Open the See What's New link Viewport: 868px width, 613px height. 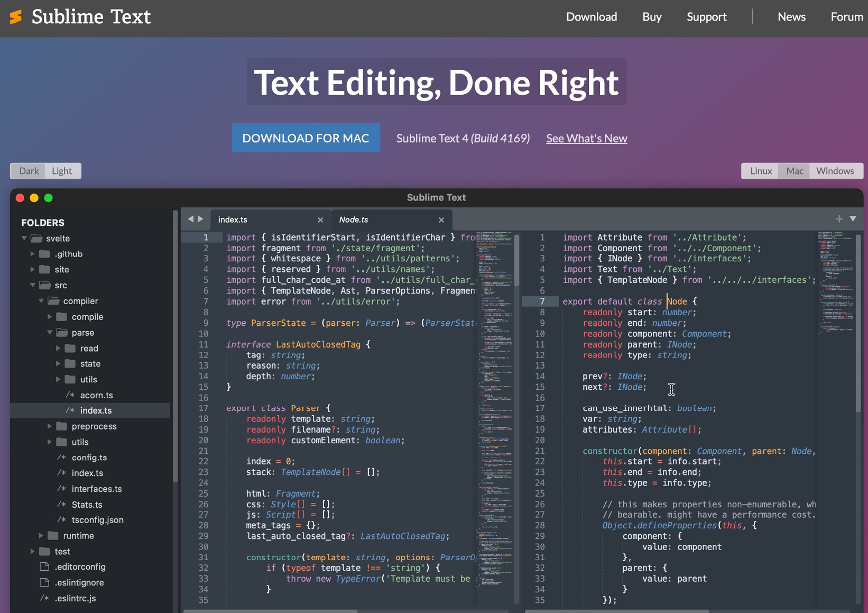point(587,139)
